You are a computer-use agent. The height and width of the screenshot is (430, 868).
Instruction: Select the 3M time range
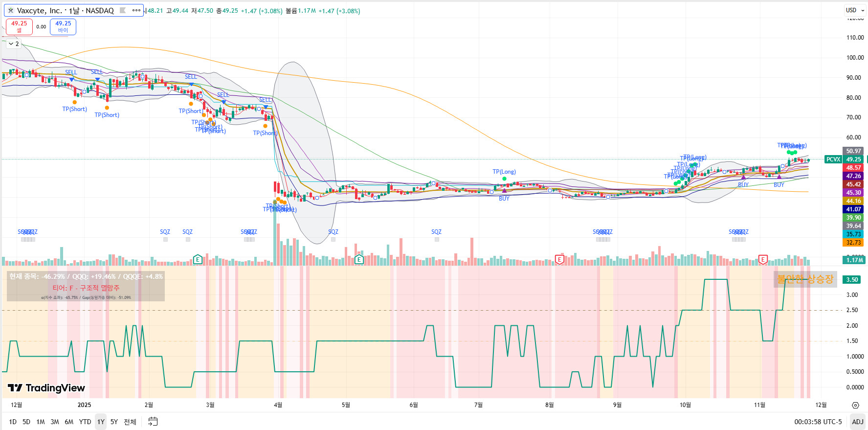click(55, 422)
